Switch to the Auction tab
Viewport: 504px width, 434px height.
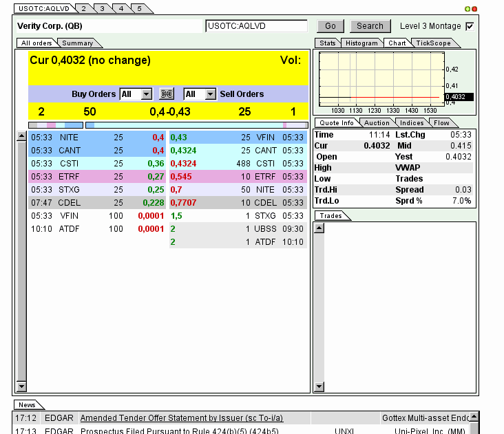coord(376,123)
